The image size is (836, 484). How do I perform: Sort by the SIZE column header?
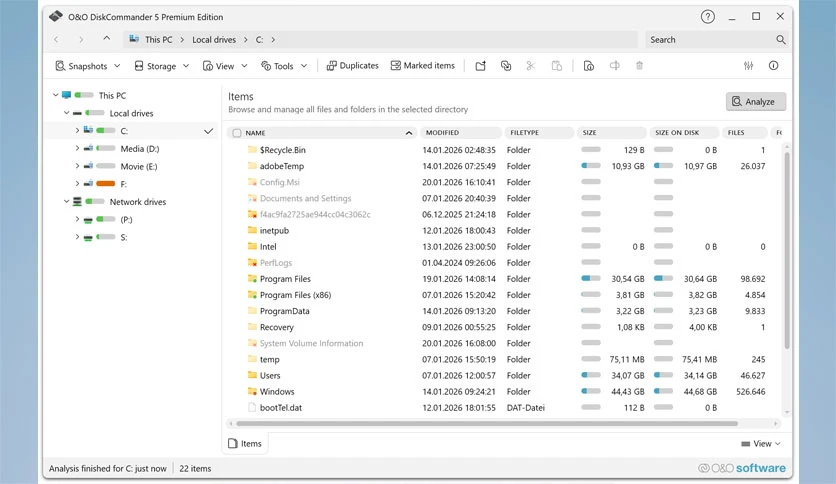pos(612,132)
